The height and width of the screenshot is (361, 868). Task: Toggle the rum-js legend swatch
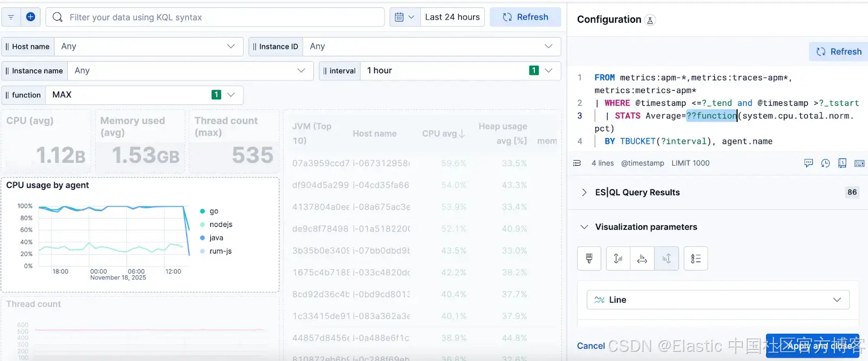coord(202,251)
